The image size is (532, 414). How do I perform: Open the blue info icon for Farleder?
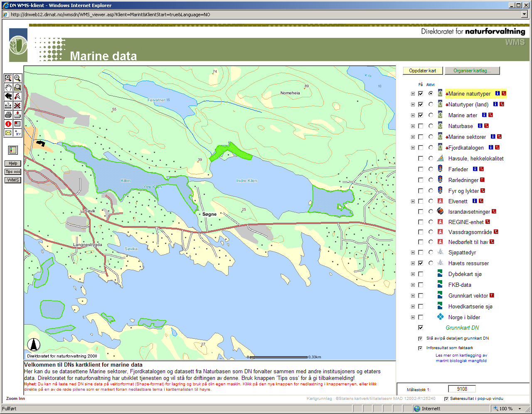pyautogui.click(x=475, y=169)
